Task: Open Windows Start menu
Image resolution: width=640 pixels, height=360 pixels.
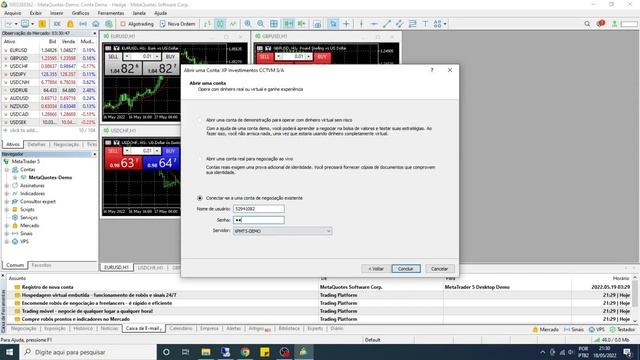Action: [9, 352]
